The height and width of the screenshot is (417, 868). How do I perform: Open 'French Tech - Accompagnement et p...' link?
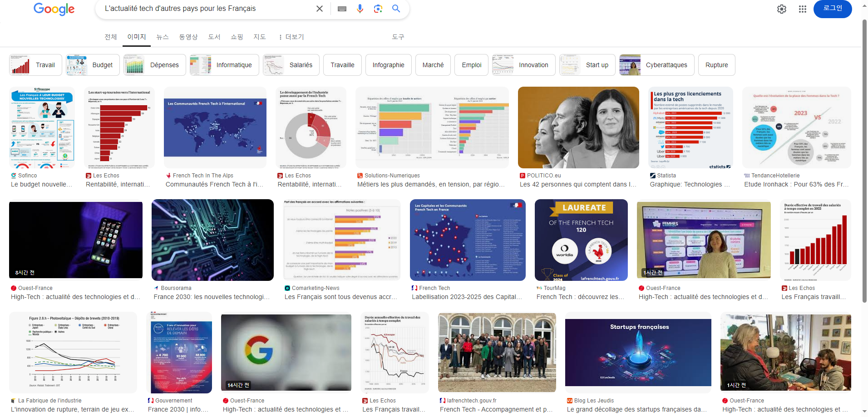pos(496,409)
